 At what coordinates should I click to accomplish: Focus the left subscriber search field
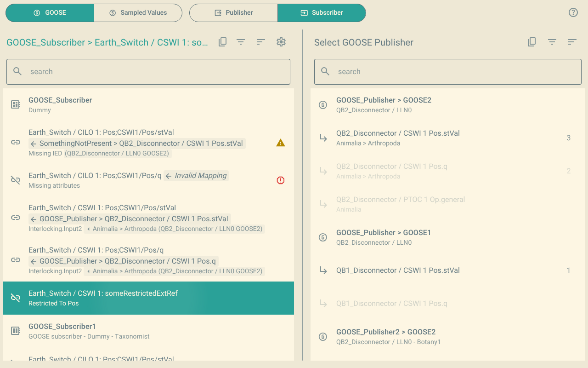148,72
